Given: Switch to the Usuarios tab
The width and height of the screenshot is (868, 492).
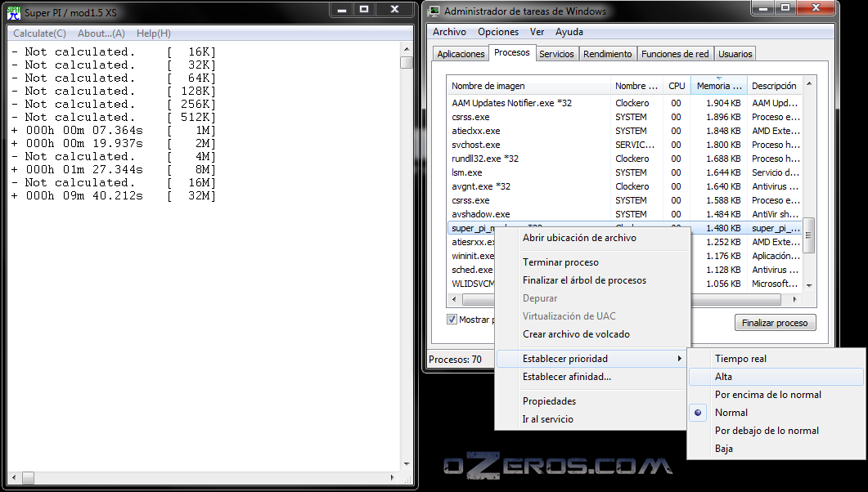Looking at the screenshot, I should click(x=735, y=54).
